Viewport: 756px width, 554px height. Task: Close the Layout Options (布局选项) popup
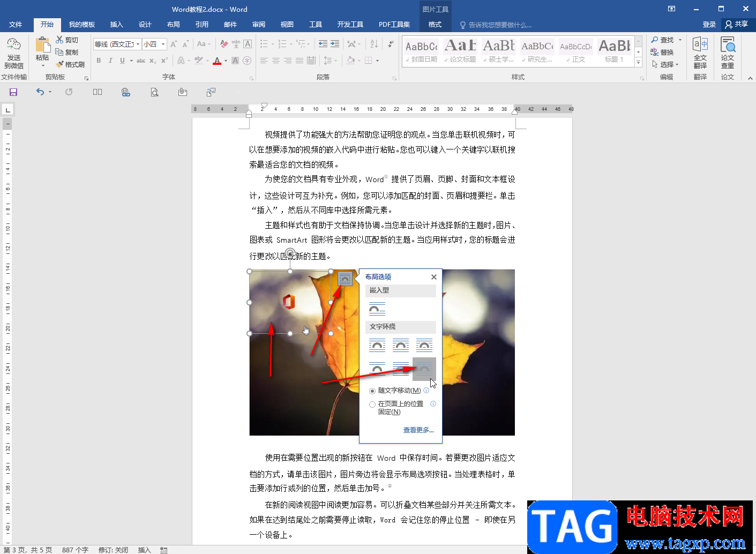pos(434,277)
